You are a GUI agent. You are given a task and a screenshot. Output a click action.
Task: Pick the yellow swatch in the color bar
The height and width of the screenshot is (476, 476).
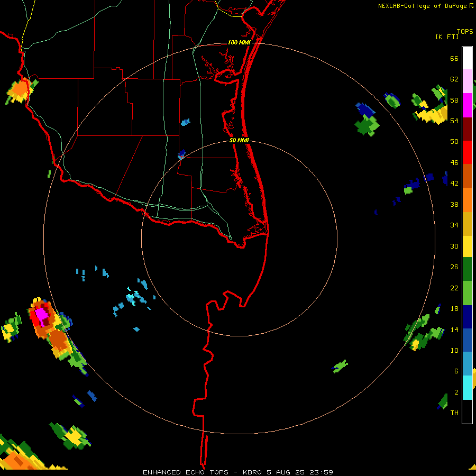point(467,246)
